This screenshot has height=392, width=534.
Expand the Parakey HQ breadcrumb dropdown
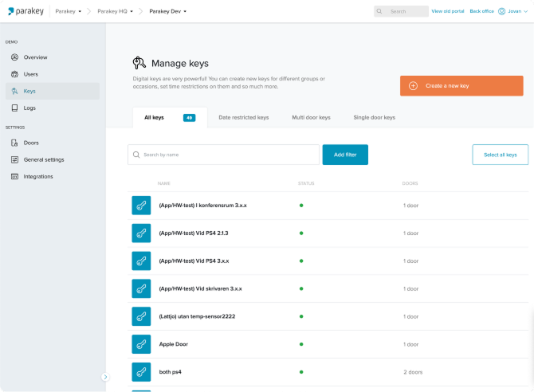tap(115, 11)
